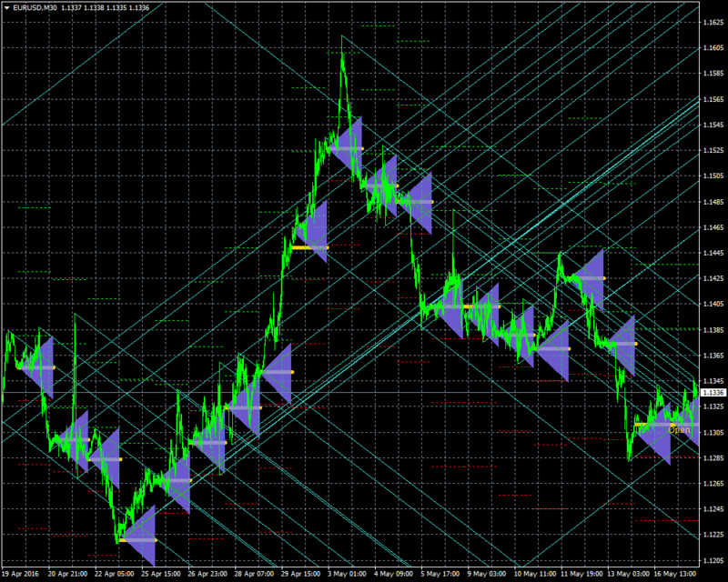The height and width of the screenshot is (582, 728).
Task: Click the 1.1585 price axis label
Action: pyautogui.click(x=713, y=74)
